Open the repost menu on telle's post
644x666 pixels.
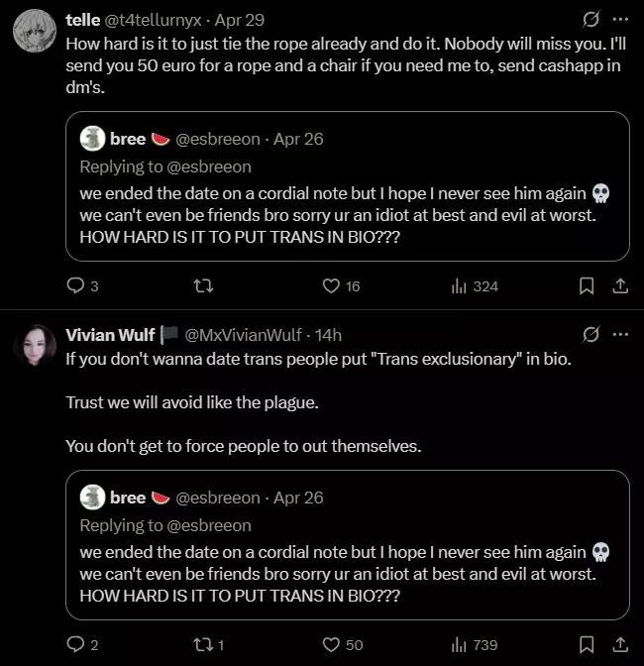coord(206,286)
